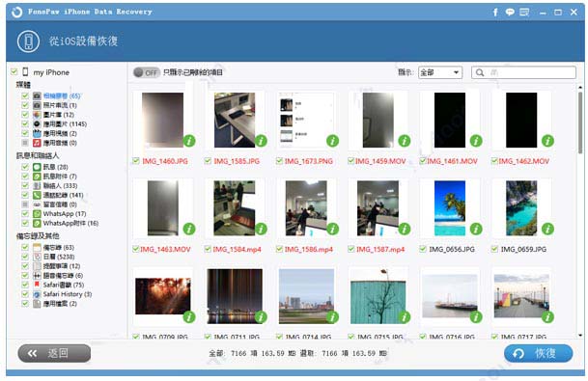Viewport: 588px width, 381px height.
Task: Uncheck WhatsApp attachments (16) checkbox
Action: tap(25, 223)
